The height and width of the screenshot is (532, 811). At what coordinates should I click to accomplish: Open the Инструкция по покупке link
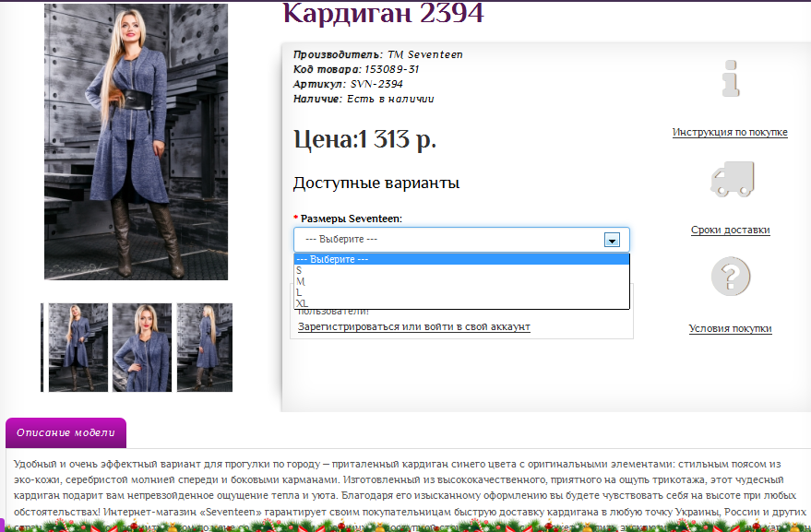click(x=730, y=133)
